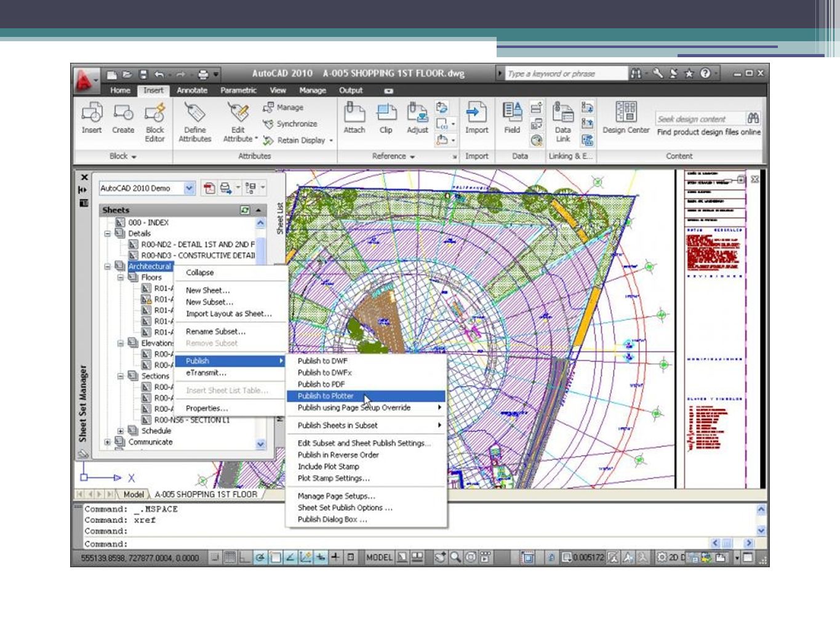Click the Create block icon

coord(123,113)
